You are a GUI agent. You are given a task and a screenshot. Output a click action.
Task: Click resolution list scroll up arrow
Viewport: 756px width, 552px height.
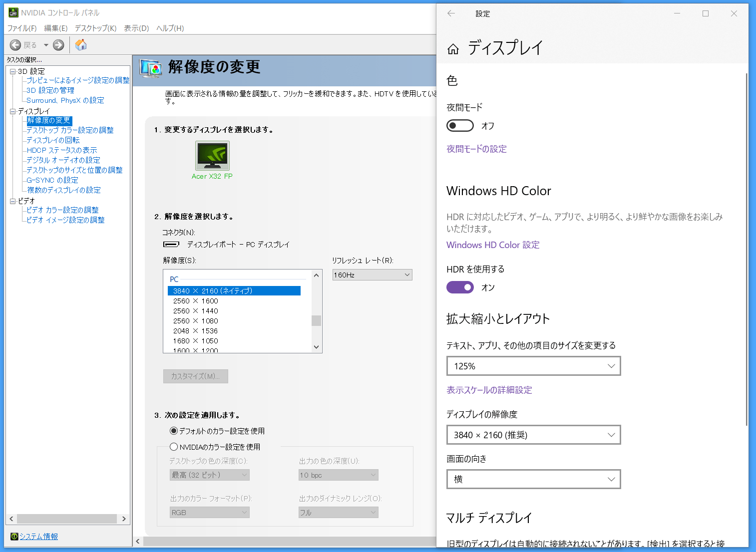tap(316, 275)
